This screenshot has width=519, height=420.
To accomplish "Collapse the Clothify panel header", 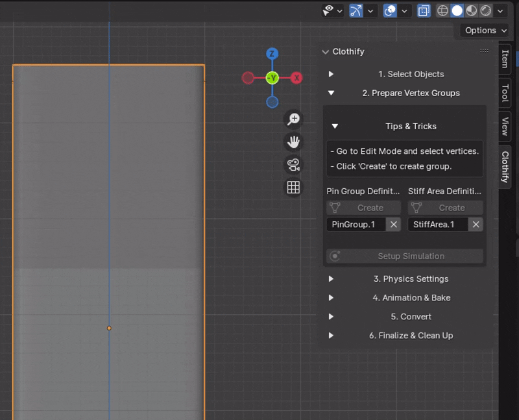I will [326, 52].
